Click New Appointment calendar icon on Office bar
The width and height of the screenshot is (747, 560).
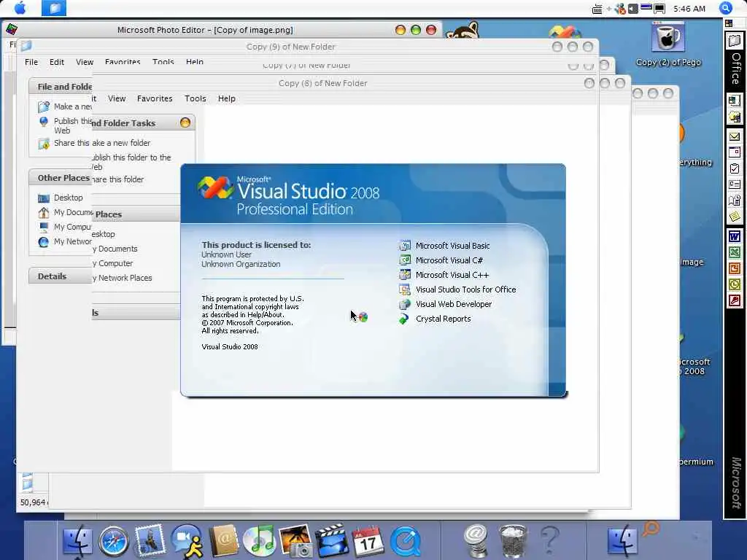(x=734, y=152)
